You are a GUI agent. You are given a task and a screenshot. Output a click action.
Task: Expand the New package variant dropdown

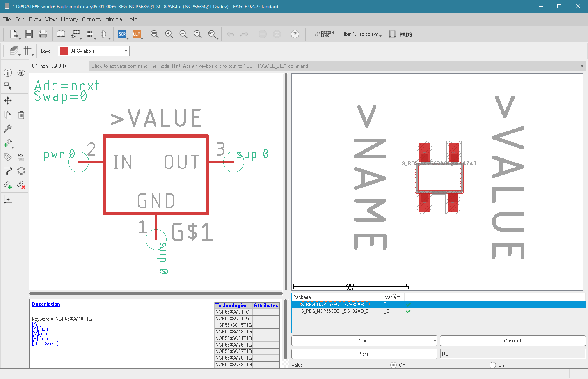coord(435,341)
